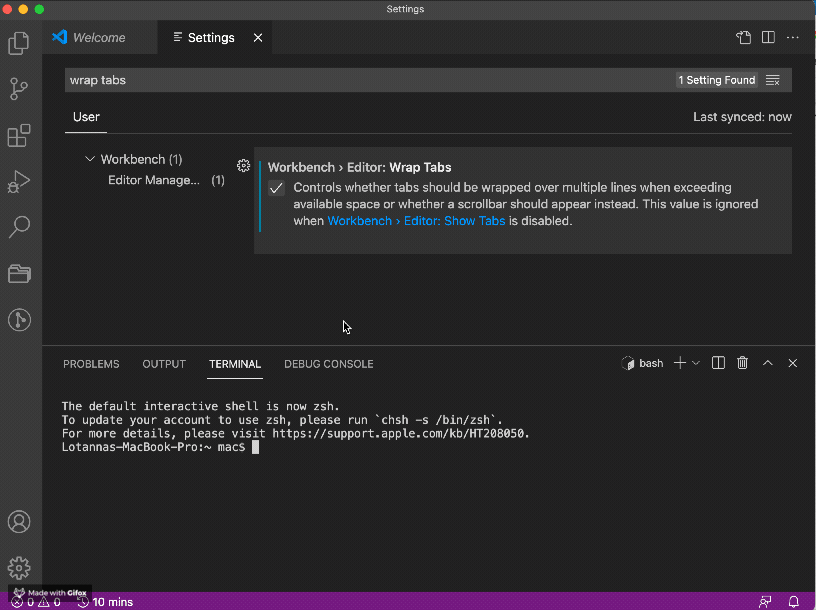Click errors and warnings count in status bar
Screen dimensions: 816x610
[36, 602]
